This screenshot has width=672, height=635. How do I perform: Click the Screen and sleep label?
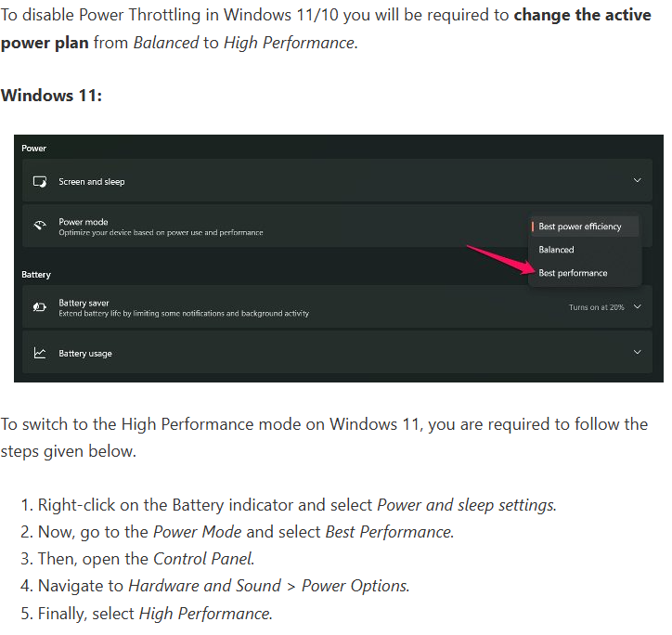(x=92, y=182)
